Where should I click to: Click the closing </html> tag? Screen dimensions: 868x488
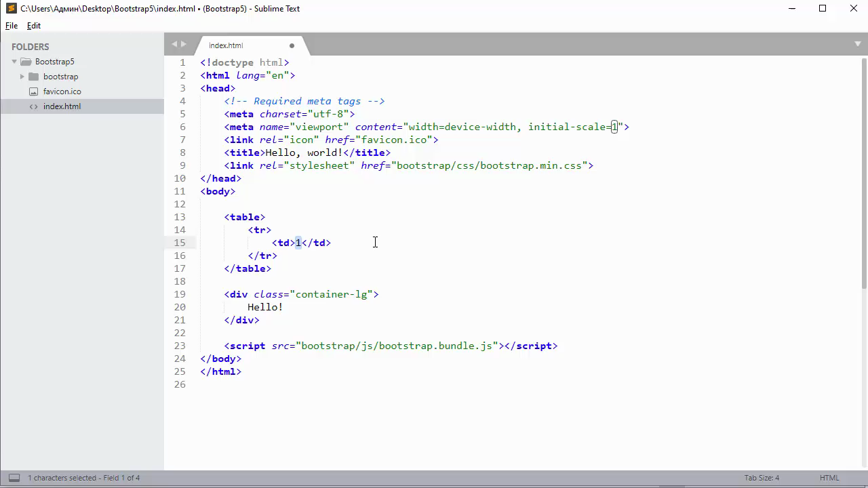coord(221,371)
